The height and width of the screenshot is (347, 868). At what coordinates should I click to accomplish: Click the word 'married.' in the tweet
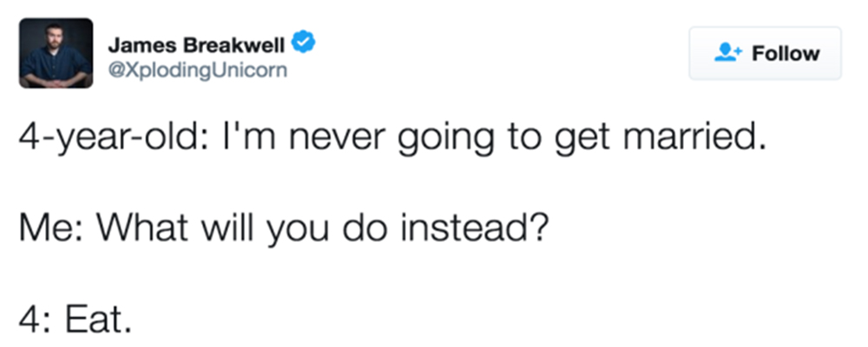694,135
